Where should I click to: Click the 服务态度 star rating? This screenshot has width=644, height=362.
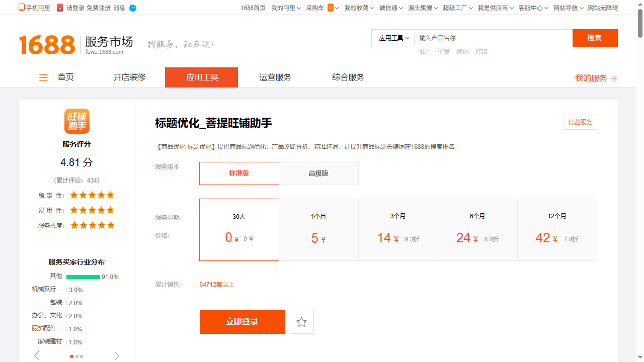coord(92,225)
